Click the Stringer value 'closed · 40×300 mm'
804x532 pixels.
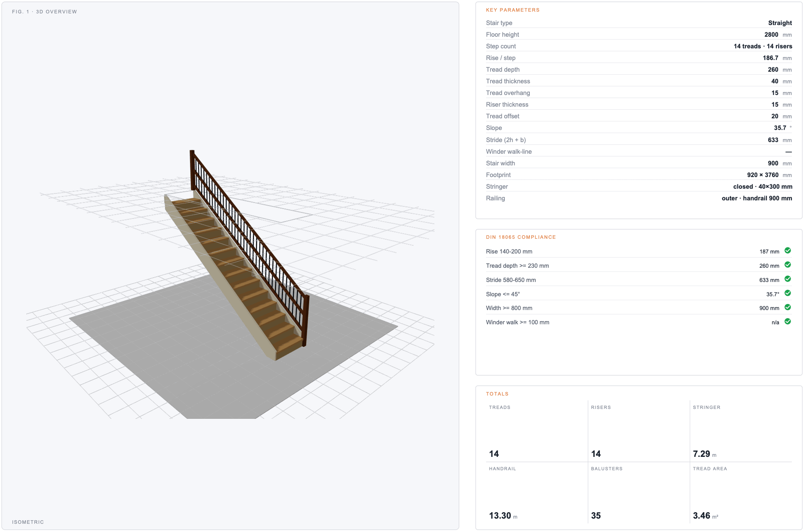click(x=763, y=187)
